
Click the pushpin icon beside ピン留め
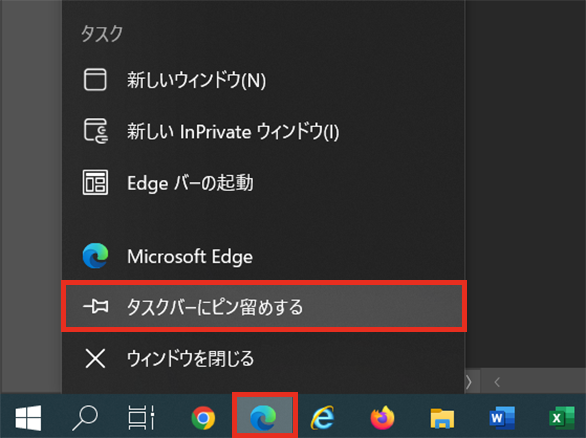pyautogui.click(x=96, y=306)
